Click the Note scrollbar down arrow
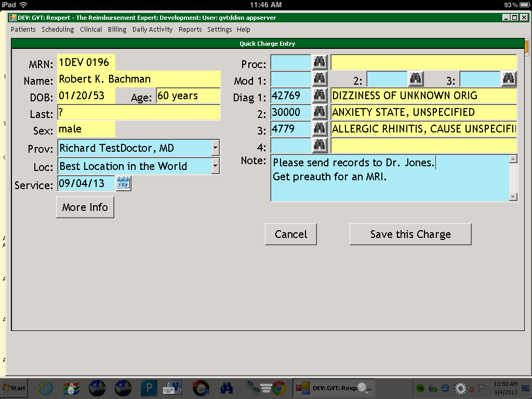This screenshot has height=399, width=532. [513, 197]
